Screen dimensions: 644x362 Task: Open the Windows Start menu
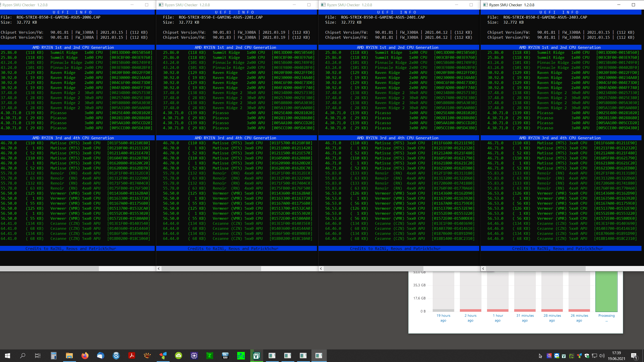8,355
